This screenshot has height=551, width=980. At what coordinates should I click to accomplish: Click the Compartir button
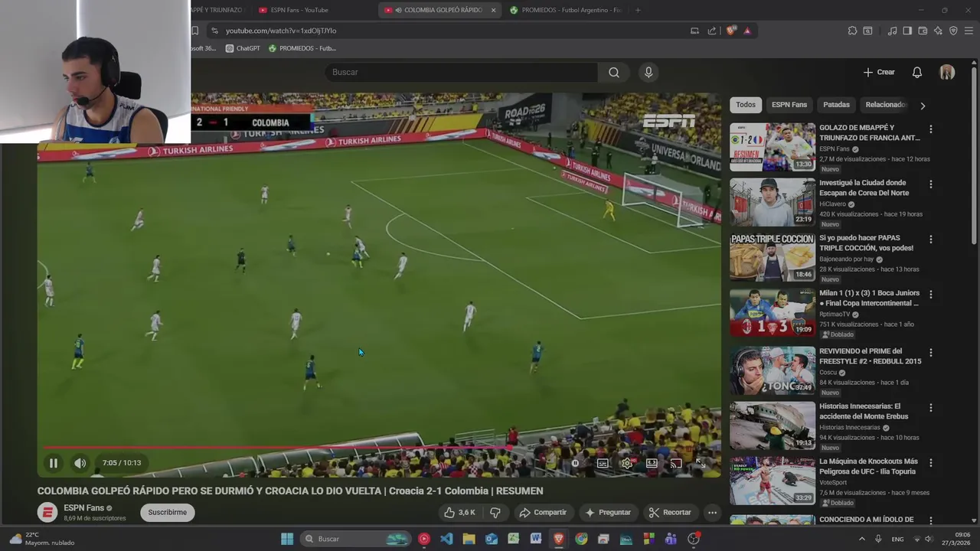(x=542, y=512)
